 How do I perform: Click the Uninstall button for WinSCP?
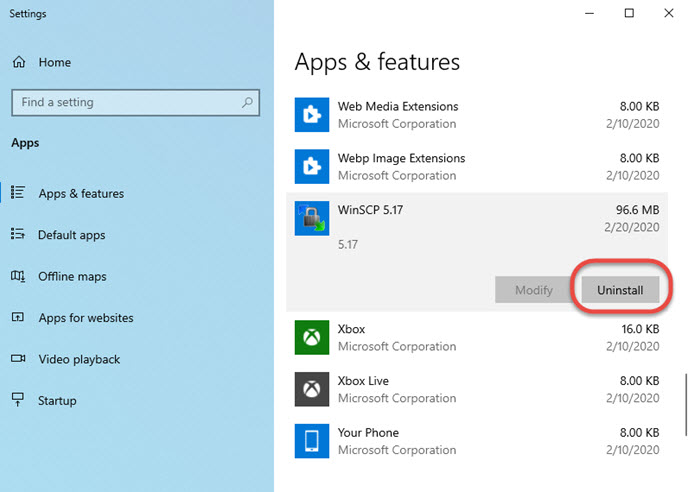620,290
